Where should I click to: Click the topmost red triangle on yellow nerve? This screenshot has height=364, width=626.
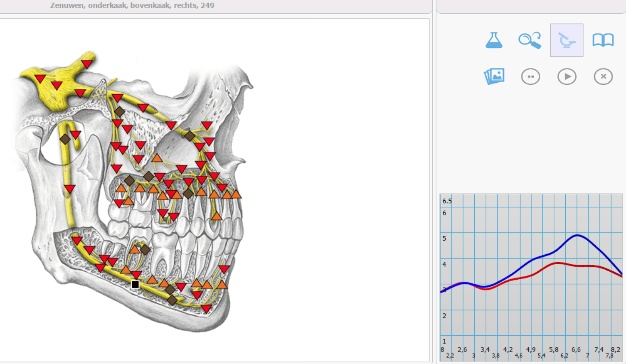coord(87,64)
